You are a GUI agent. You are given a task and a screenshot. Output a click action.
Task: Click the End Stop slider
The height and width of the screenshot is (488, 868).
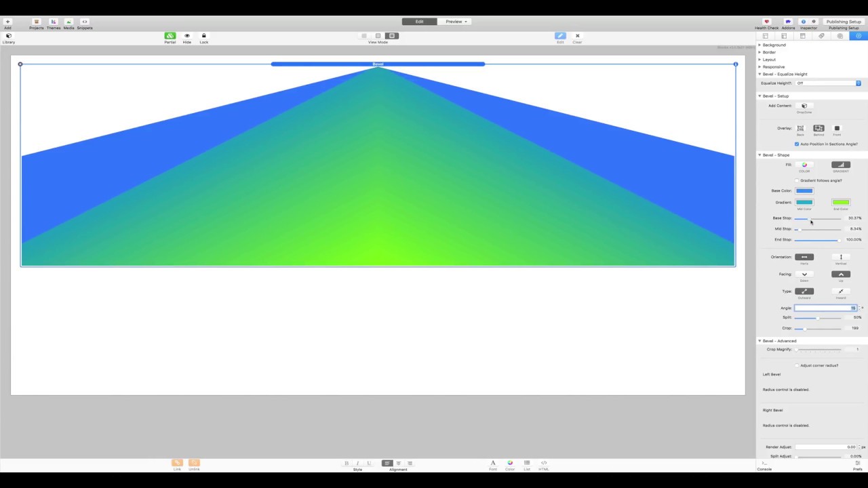(818, 240)
